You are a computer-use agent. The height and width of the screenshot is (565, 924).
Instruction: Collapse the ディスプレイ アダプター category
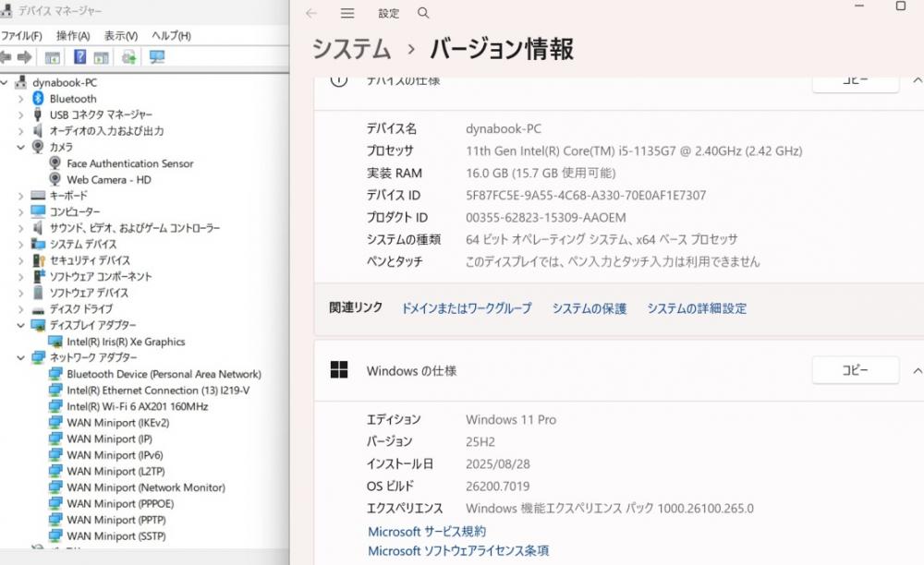click(21, 325)
